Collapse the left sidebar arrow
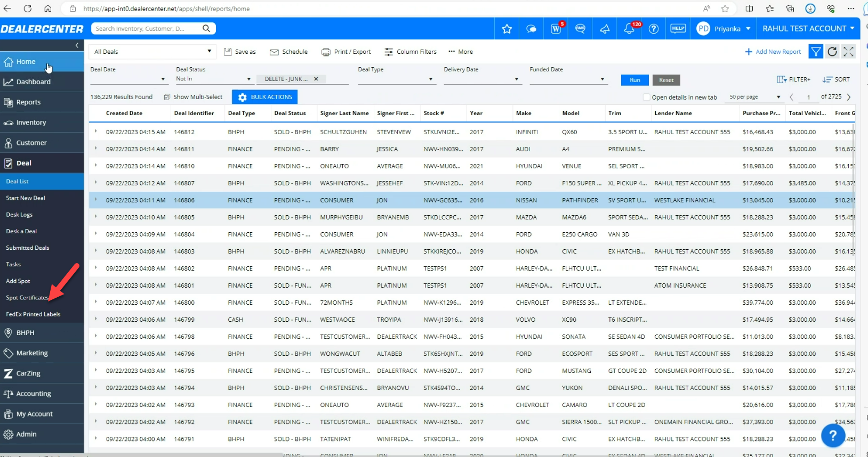Screen dimensions: 868x457 77,45
